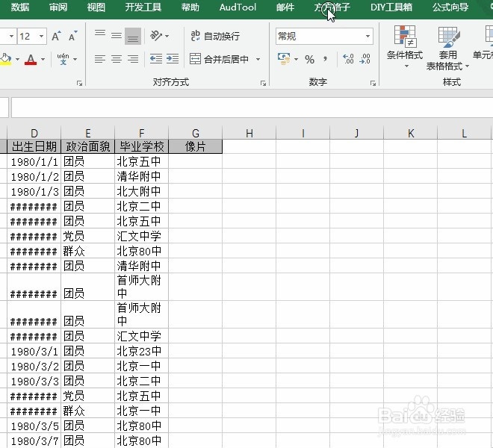
Task: Open the font size 12 dropdown
Action: tap(41, 36)
